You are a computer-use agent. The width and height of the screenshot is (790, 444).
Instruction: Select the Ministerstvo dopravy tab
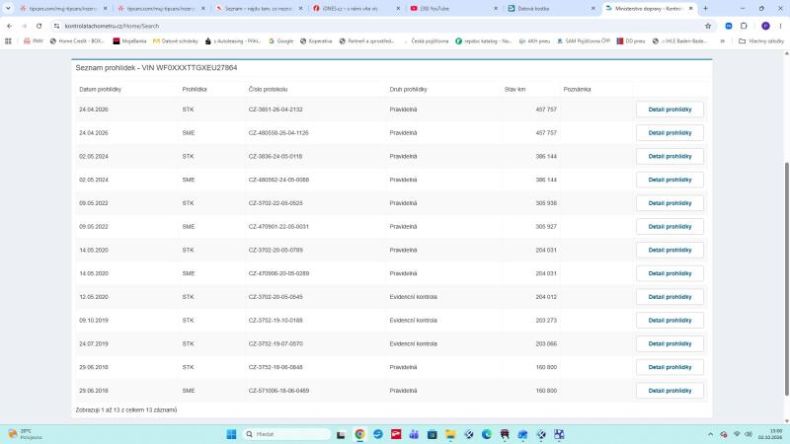(649, 9)
